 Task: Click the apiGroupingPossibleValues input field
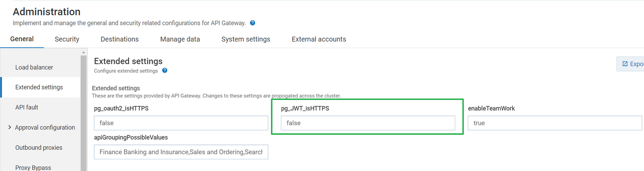[x=181, y=152]
